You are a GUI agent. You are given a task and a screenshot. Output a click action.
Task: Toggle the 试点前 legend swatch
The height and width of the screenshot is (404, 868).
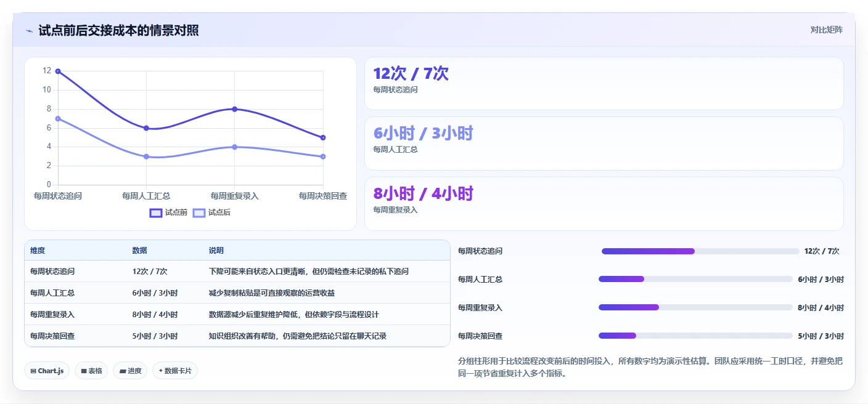point(156,212)
